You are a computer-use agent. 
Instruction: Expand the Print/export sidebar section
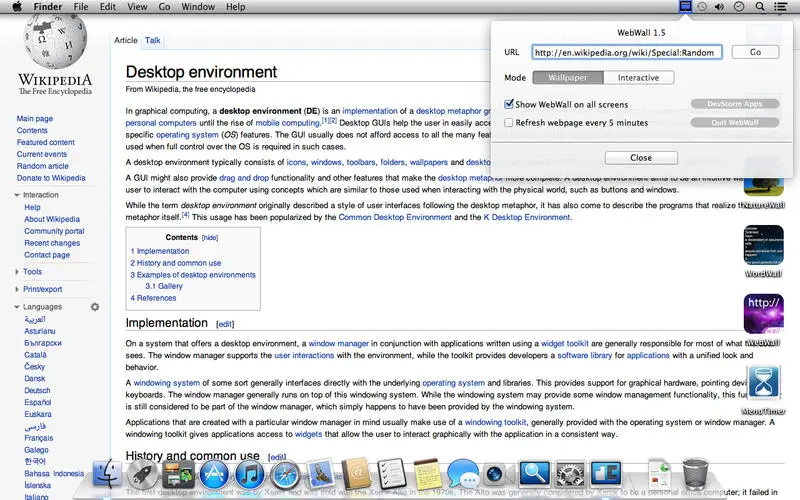[x=17, y=289]
